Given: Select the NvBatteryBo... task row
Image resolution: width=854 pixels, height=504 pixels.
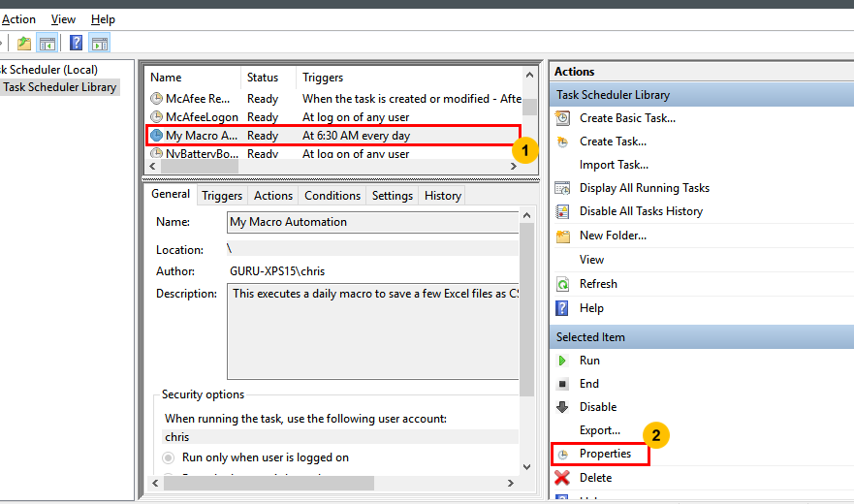Looking at the screenshot, I should pos(333,154).
